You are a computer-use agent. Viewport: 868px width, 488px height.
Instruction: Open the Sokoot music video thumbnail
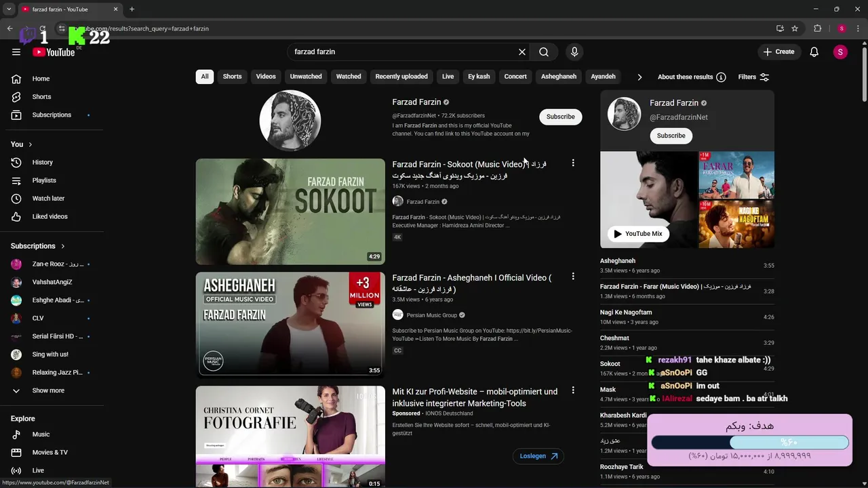(290, 211)
